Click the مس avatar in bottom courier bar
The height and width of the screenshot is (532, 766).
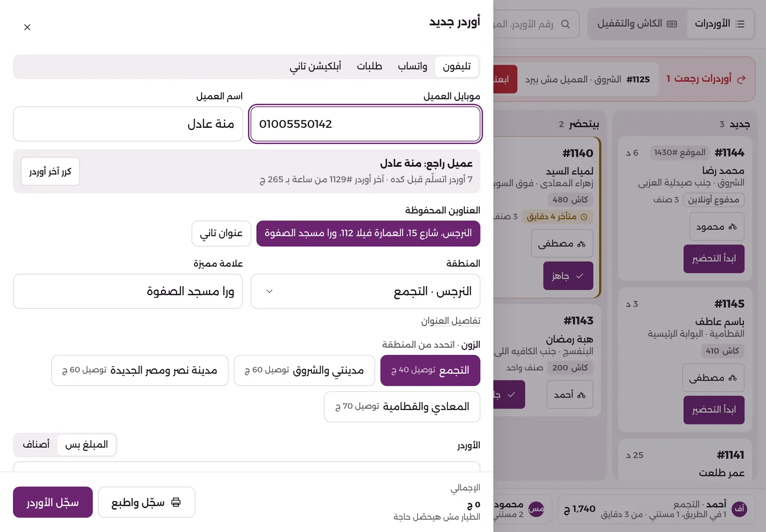tap(536, 510)
